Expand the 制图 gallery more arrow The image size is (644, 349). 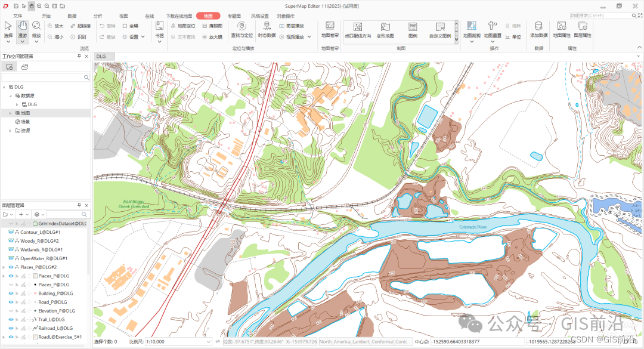point(456,39)
